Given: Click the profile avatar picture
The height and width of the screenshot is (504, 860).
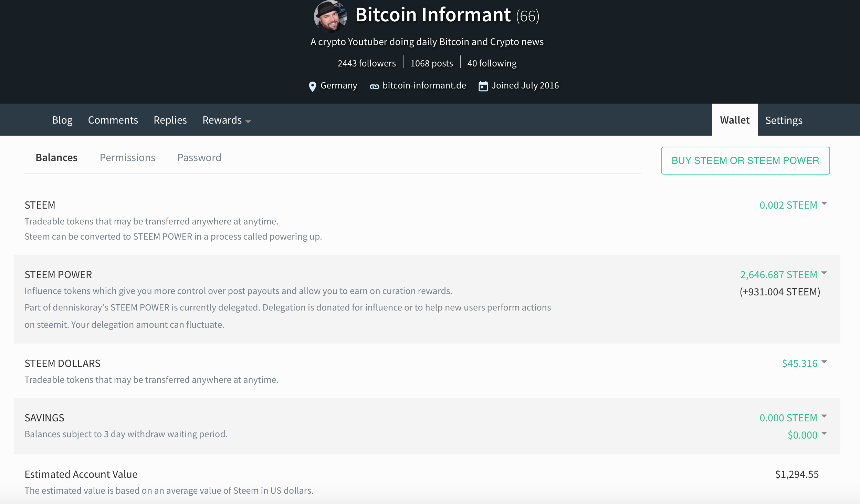Looking at the screenshot, I should [x=330, y=16].
